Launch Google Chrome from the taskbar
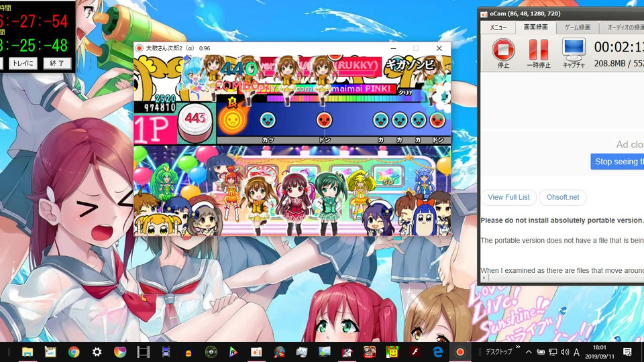Image resolution: width=644 pixels, height=362 pixels. pos(74,352)
